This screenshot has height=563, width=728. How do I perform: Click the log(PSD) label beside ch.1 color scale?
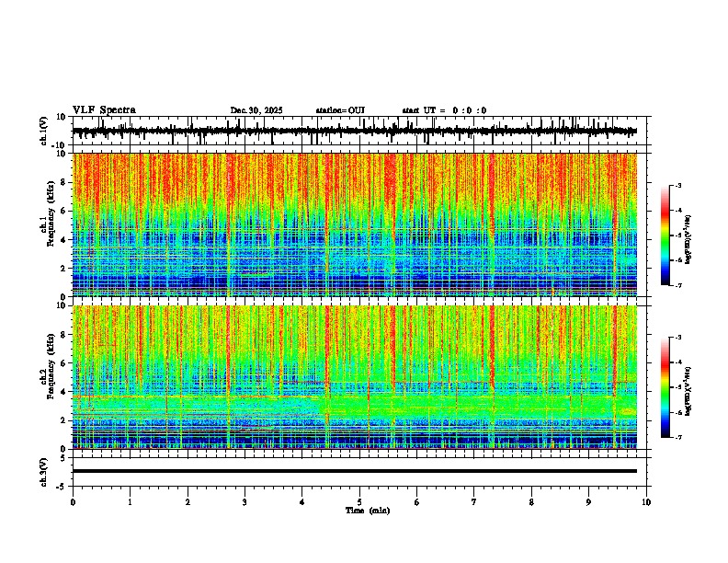point(688,239)
